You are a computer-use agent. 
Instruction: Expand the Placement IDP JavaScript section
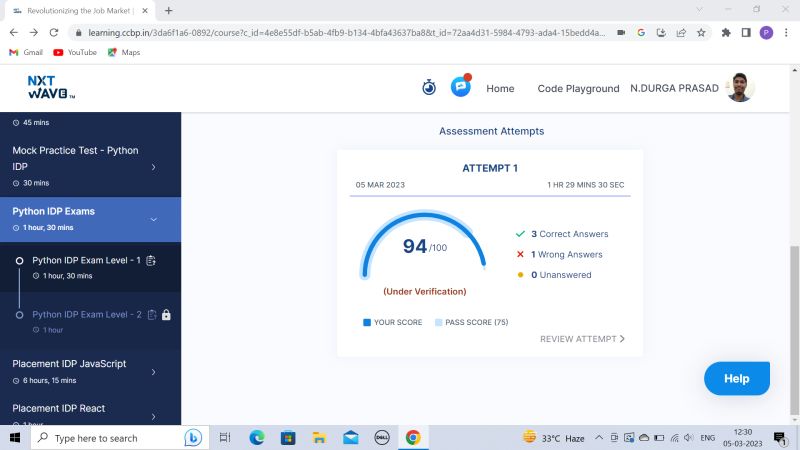click(x=153, y=372)
